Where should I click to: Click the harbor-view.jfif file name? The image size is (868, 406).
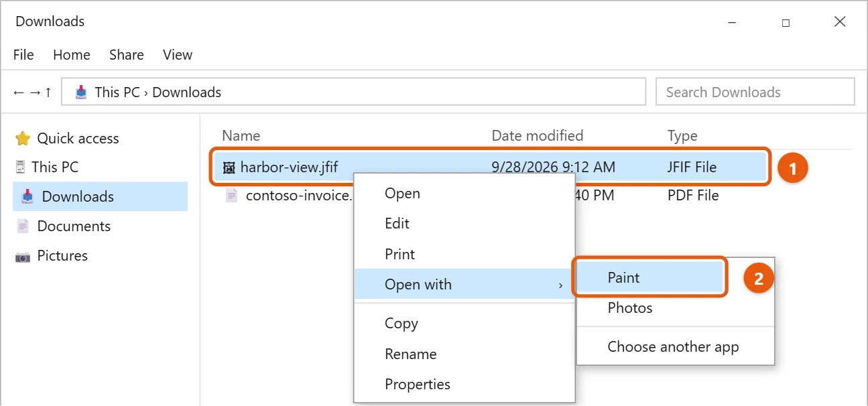click(290, 167)
